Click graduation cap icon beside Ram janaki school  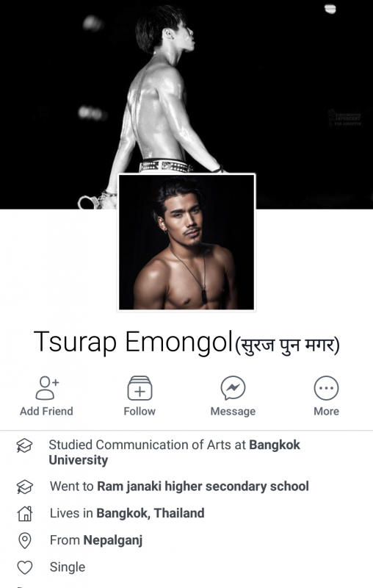click(x=25, y=487)
